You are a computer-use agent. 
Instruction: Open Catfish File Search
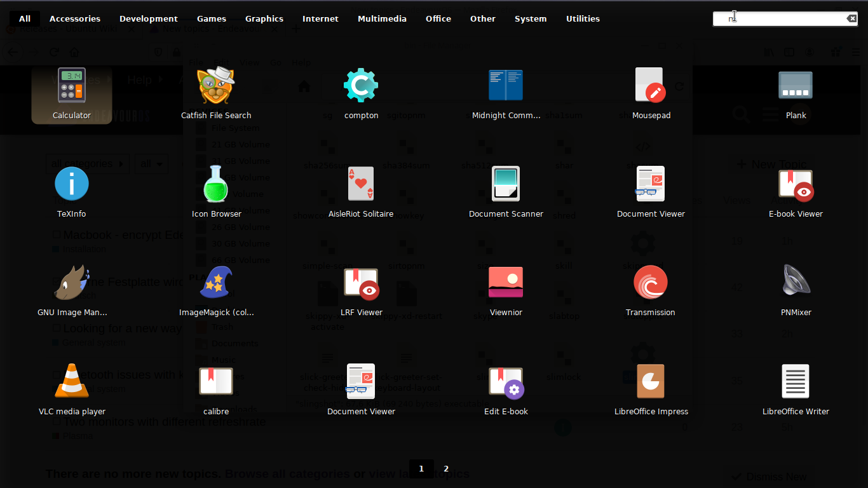[216, 94]
